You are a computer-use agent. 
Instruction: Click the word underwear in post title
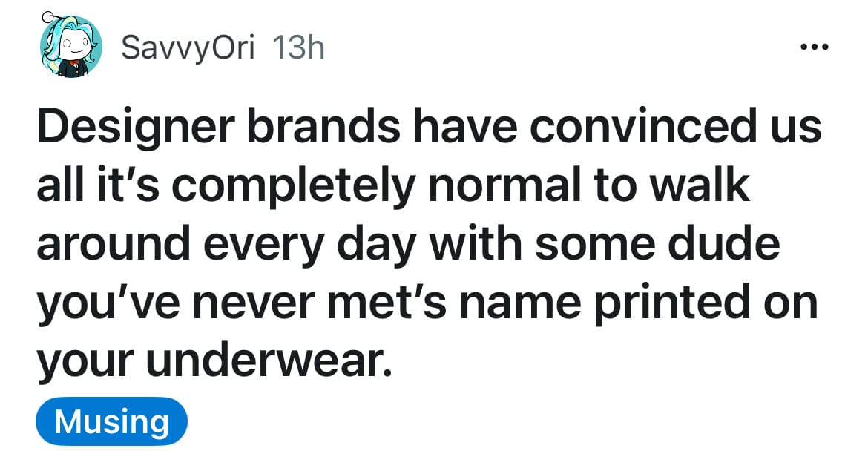[269, 360]
